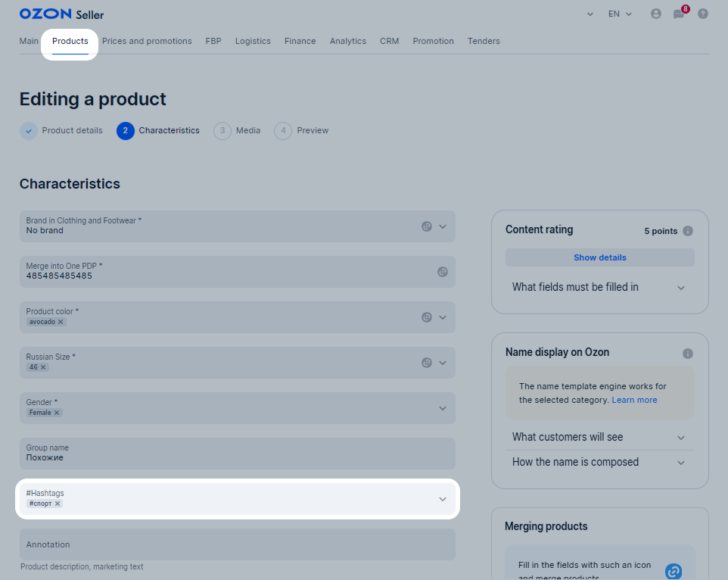
Task: Click info icon next to Content rating points
Action: 688,231
